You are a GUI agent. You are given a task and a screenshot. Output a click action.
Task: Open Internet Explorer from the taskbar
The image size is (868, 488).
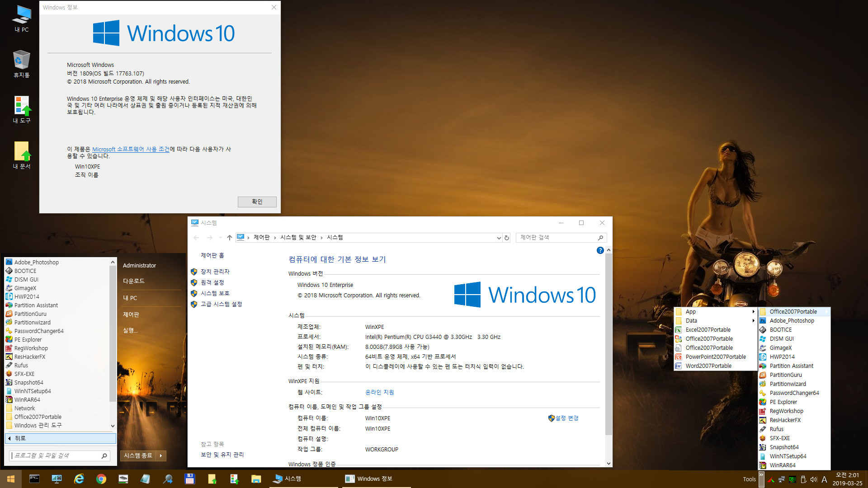79,479
